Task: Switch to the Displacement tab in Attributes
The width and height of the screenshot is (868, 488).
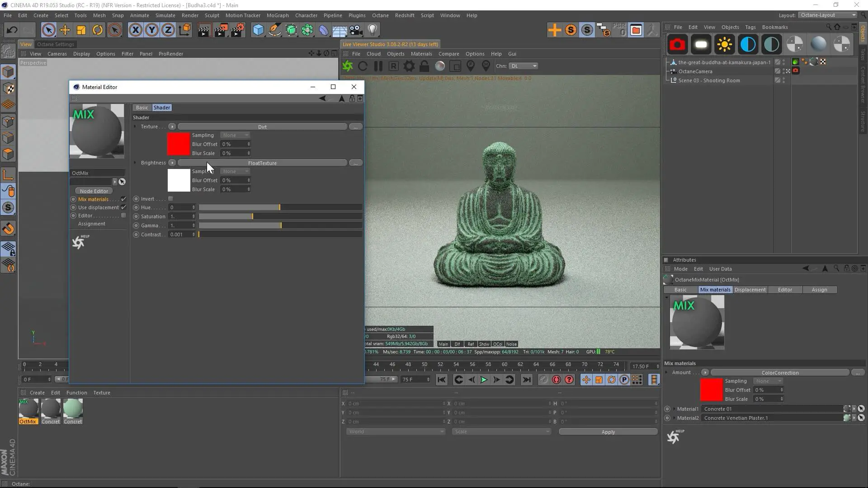Action: 750,290
